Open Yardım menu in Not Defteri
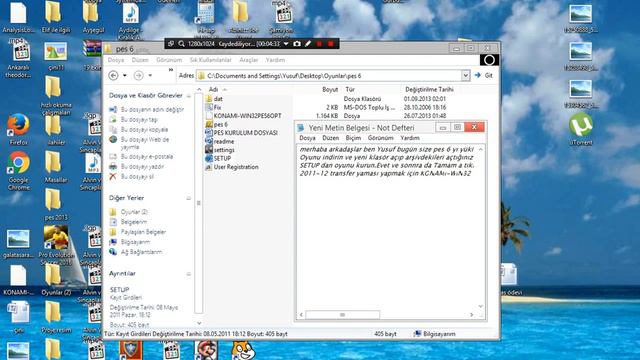This screenshot has height=360, width=640. (x=410, y=138)
